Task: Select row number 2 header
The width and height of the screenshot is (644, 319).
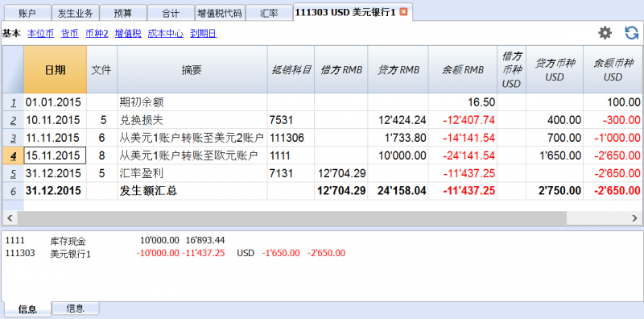Action: click(13, 120)
